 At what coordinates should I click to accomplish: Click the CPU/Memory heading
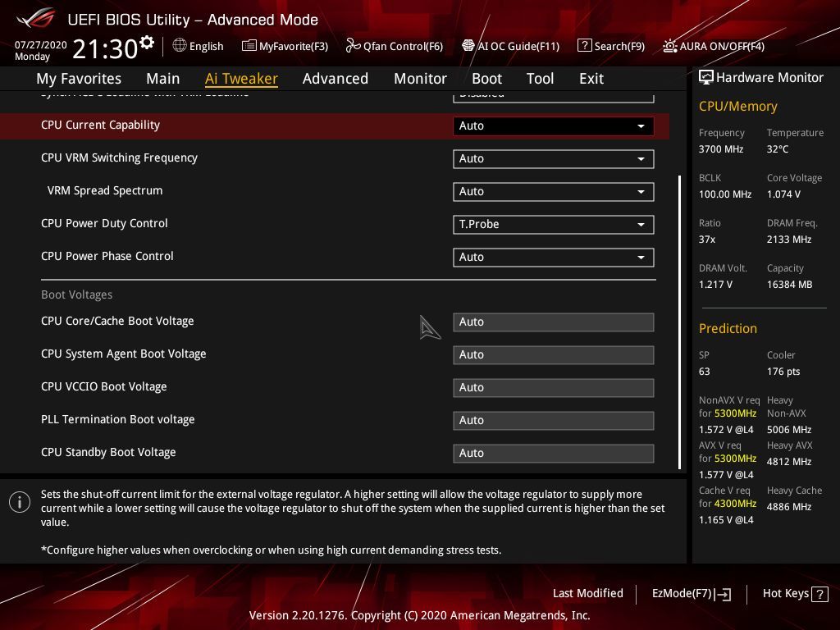tap(737, 106)
